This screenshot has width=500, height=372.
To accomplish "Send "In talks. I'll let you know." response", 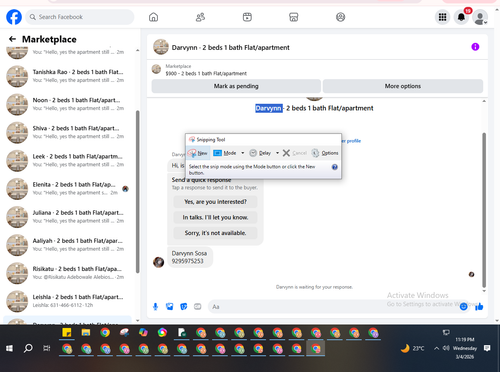I will click(215, 217).
